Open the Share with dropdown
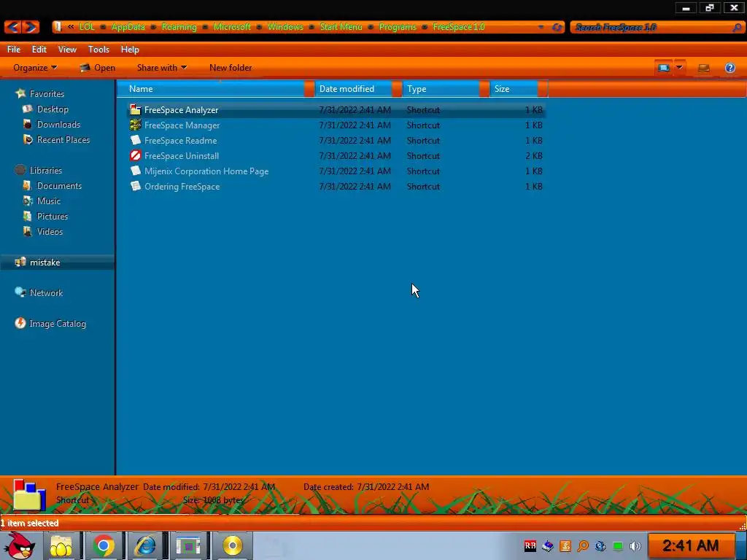This screenshot has height=560, width=747. pos(161,68)
